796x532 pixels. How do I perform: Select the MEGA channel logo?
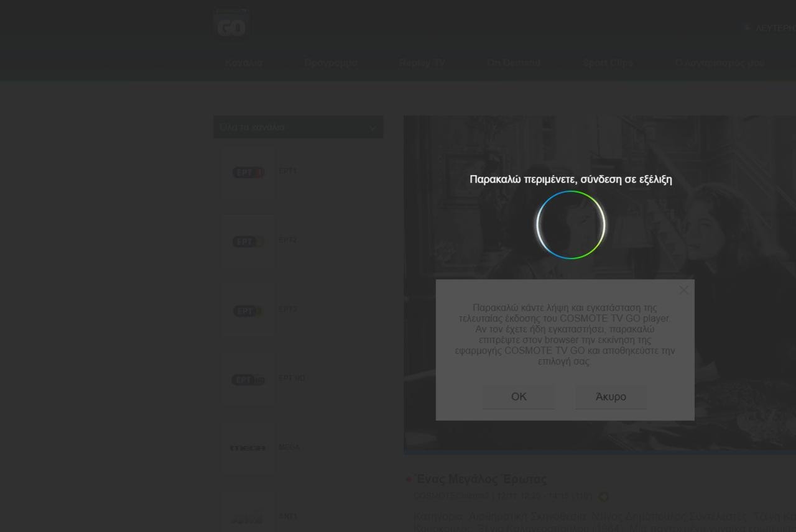248,448
